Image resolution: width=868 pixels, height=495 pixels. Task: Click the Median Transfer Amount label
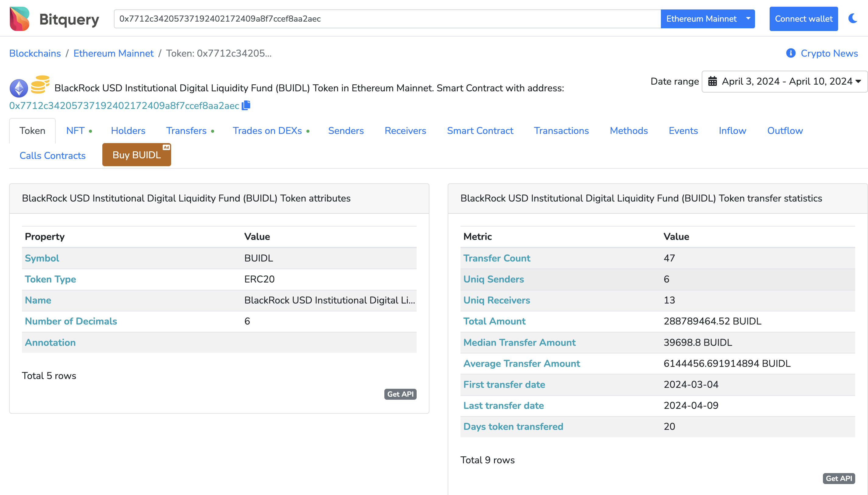[519, 343]
